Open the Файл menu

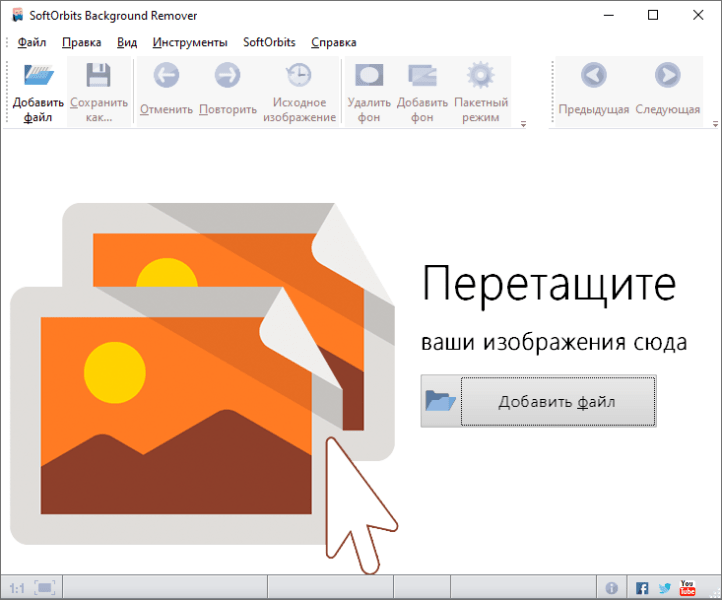tap(32, 42)
